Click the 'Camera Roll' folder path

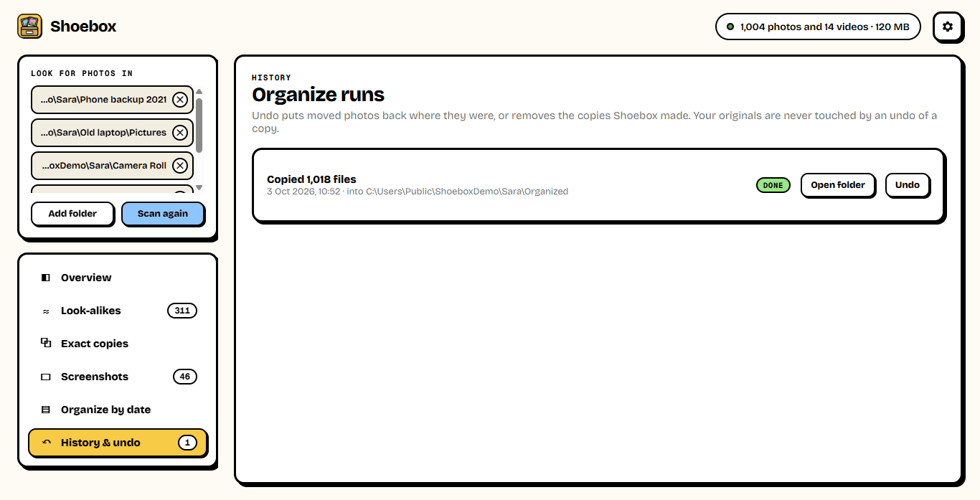click(103, 166)
